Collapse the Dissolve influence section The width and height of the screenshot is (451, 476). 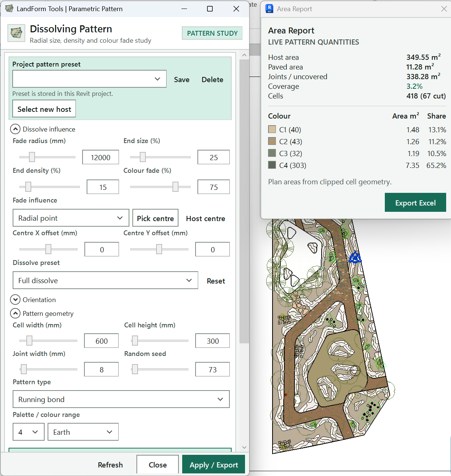tap(15, 129)
